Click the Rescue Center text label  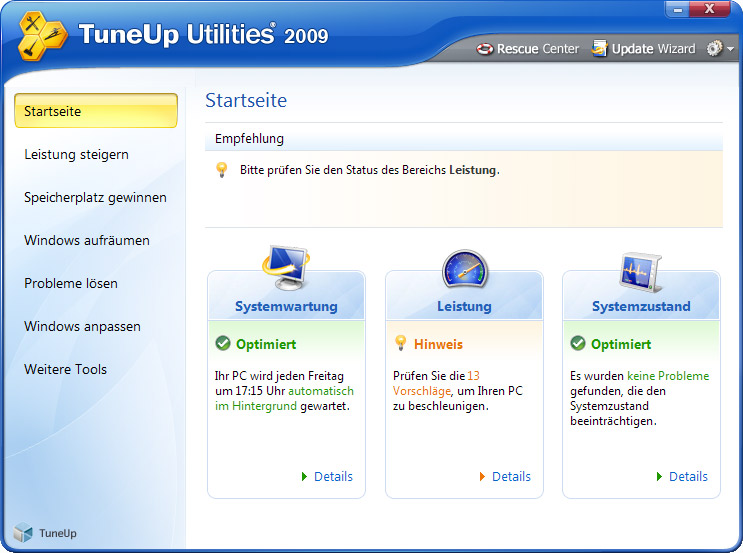click(x=538, y=49)
